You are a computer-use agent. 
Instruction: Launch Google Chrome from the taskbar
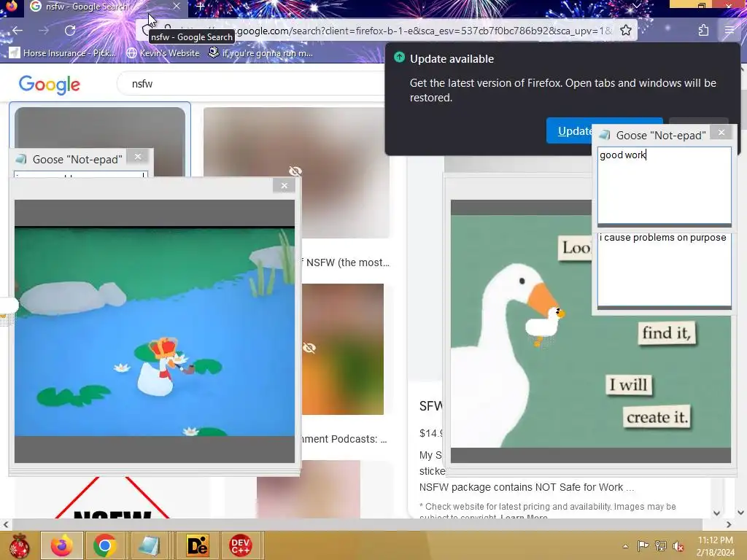[105, 545]
